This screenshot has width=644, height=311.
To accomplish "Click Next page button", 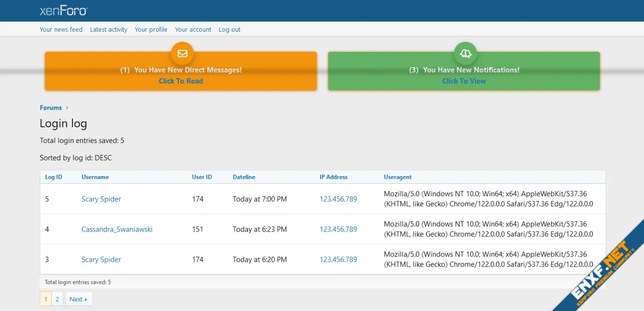I will (78, 299).
